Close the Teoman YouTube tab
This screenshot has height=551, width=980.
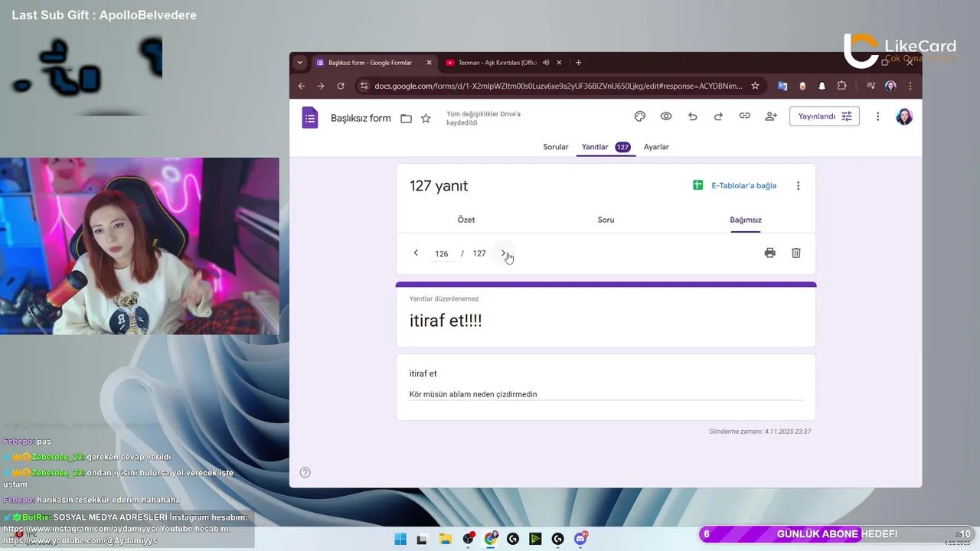pyautogui.click(x=560, y=63)
